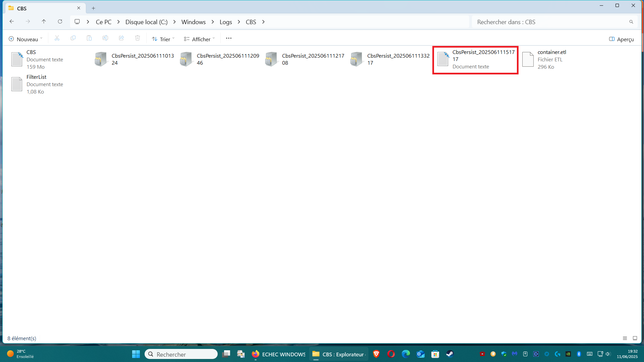Open the Trier sort dropdown
644x362 pixels.
coord(163,39)
